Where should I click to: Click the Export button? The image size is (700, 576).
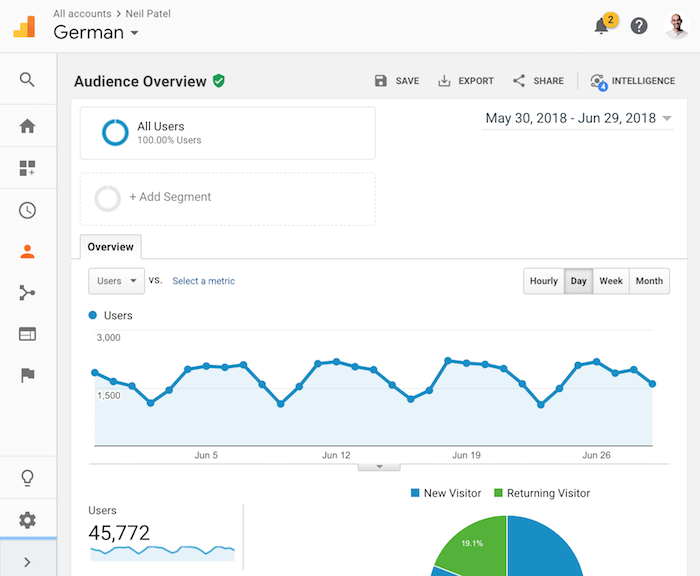pos(466,81)
